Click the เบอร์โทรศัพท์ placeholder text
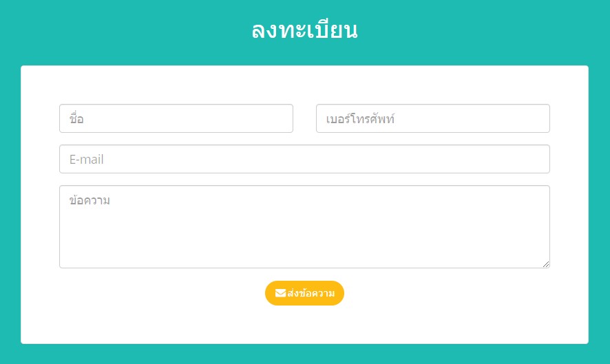Viewport: 610px width, 364px height. [360, 118]
